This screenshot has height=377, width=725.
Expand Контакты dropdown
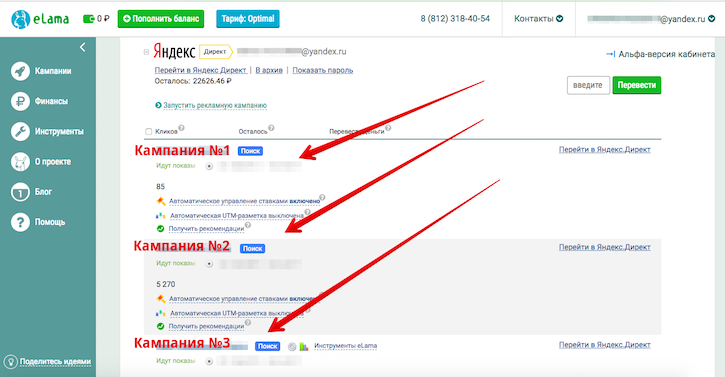click(x=539, y=19)
